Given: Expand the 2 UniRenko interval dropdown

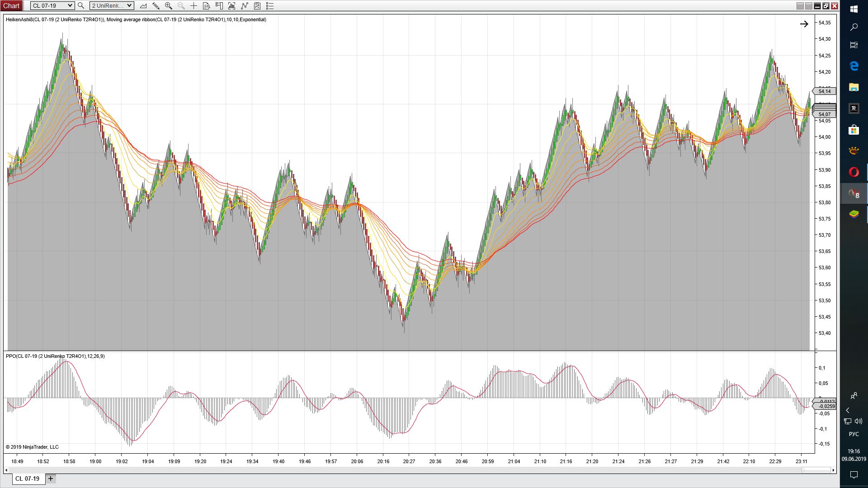Looking at the screenshot, I should [112, 6].
